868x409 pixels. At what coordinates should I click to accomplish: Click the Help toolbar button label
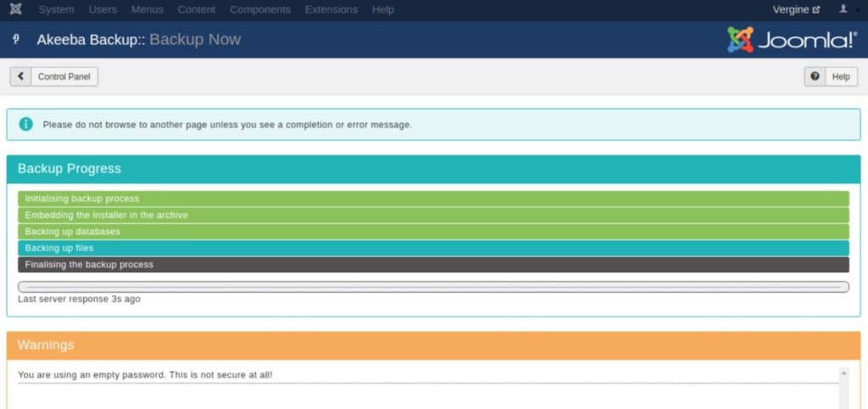click(x=841, y=76)
